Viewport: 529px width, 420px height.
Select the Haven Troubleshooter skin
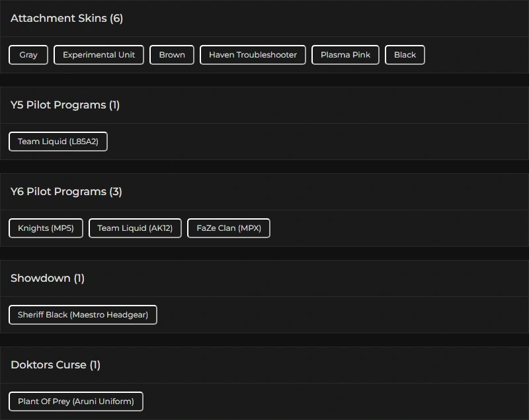[253, 55]
